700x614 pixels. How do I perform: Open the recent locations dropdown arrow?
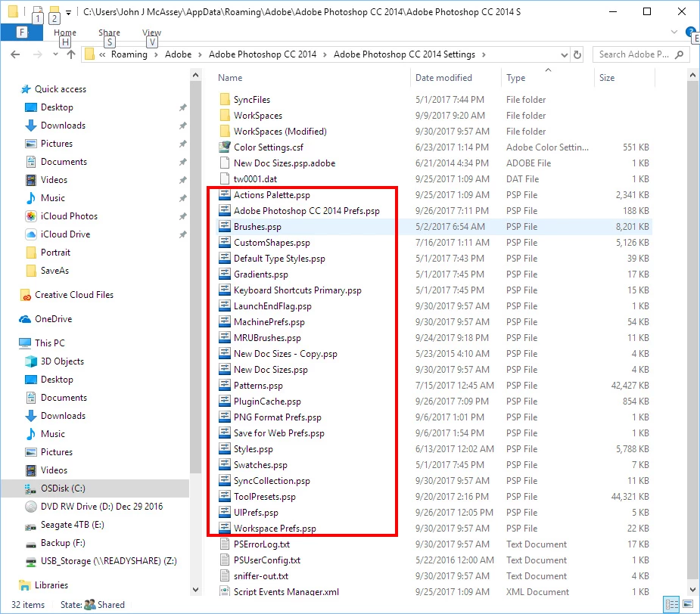55,54
